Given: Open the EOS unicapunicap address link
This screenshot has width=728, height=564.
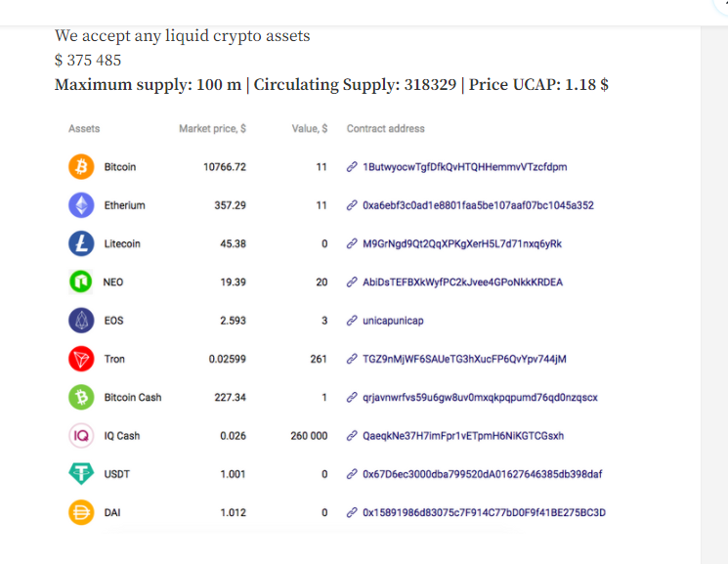Looking at the screenshot, I should tap(393, 321).
